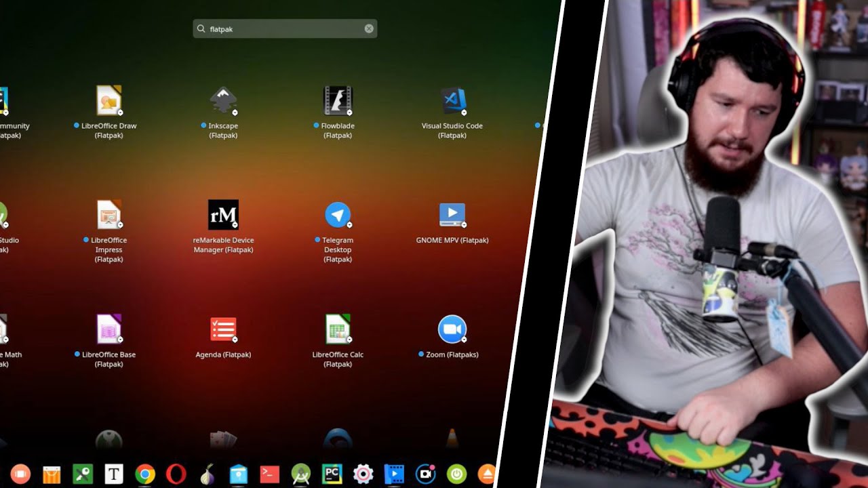The height and width of the screenshot is (488, 868).
Task: Open LibreOffice Base (Flatpak)
Action: click(x=108, y=329)
